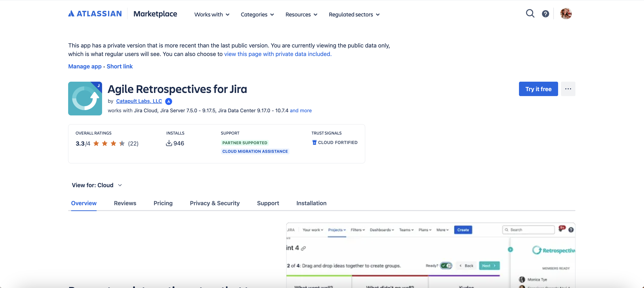644x288 pixels.
Task: Click the Try it free button
Action: [x=538, y=89]
